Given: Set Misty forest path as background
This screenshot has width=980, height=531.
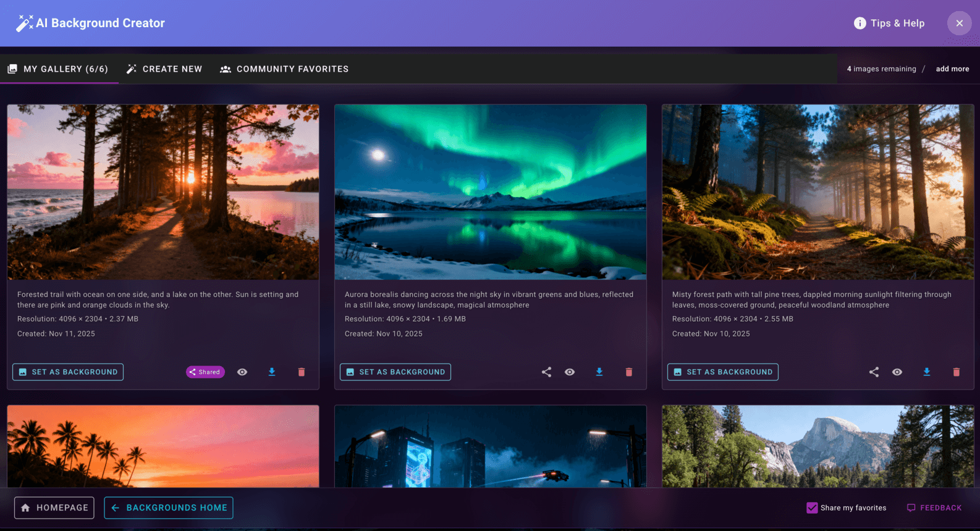Looking at the screenshot, I should pos(723,372).
